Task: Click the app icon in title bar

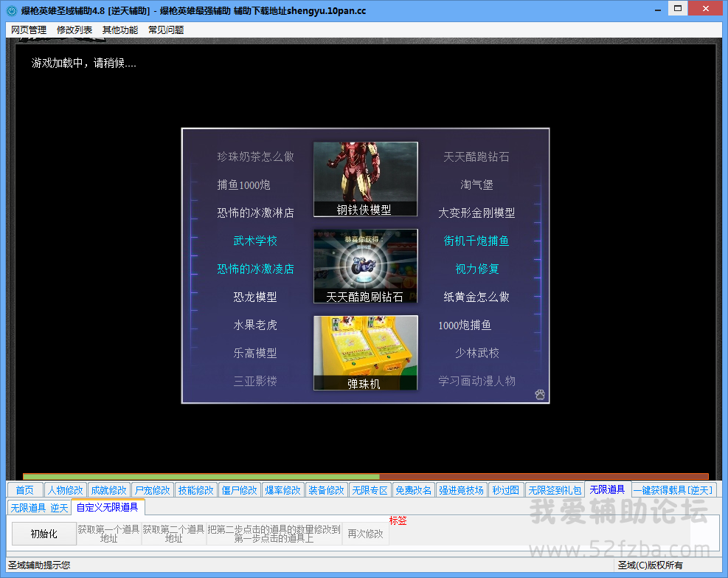Action: 11,10
